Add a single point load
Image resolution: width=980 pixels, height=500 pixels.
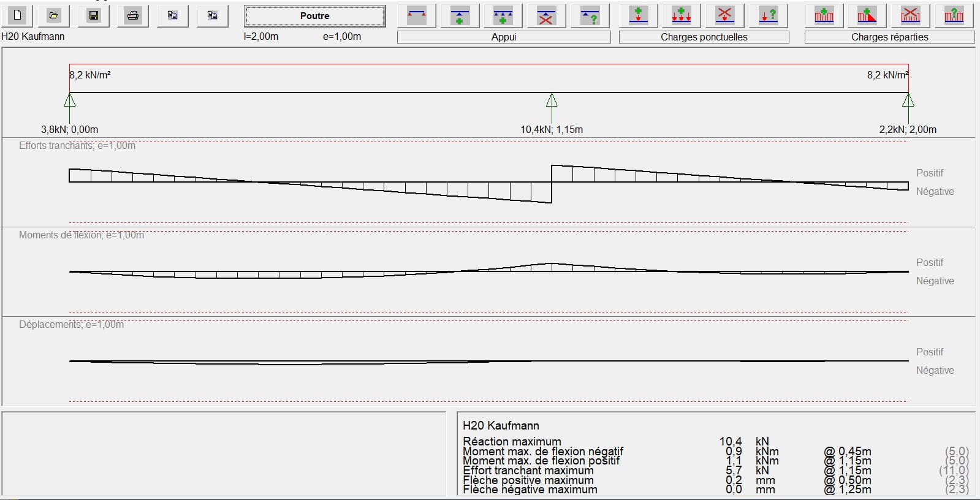coord(639,16)
